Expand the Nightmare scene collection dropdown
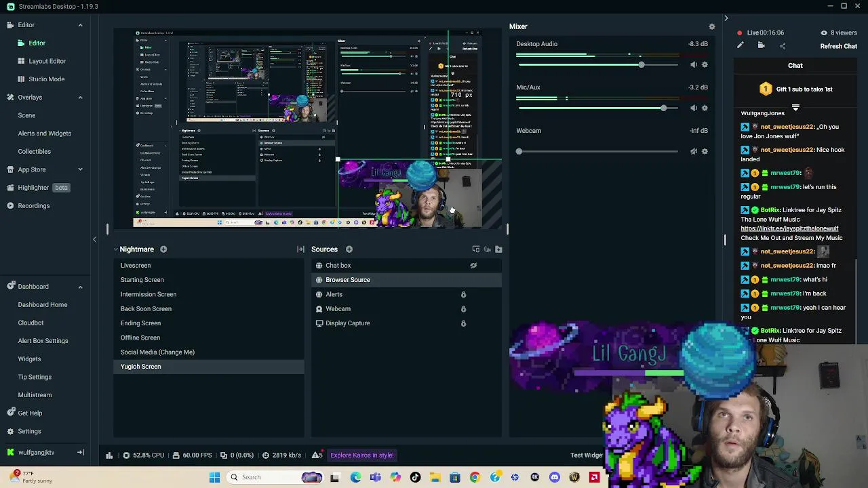This screenshot has width=868, height=488. pyautogui.click(x=116, y=249)
